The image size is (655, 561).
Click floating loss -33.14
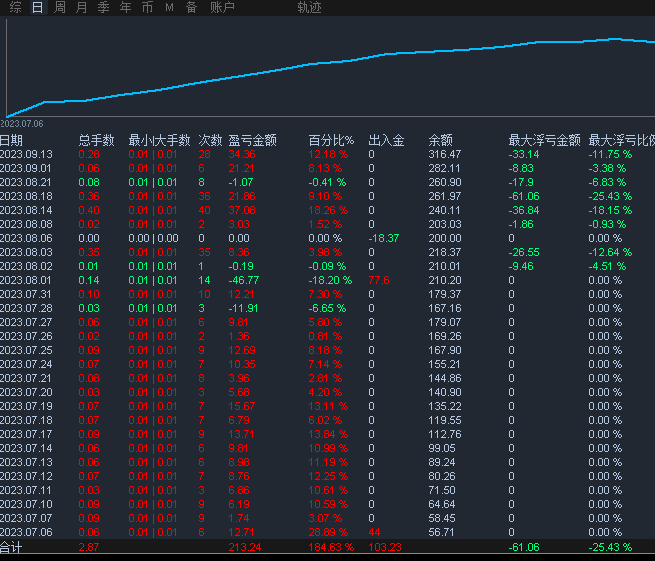coord(524,155)
